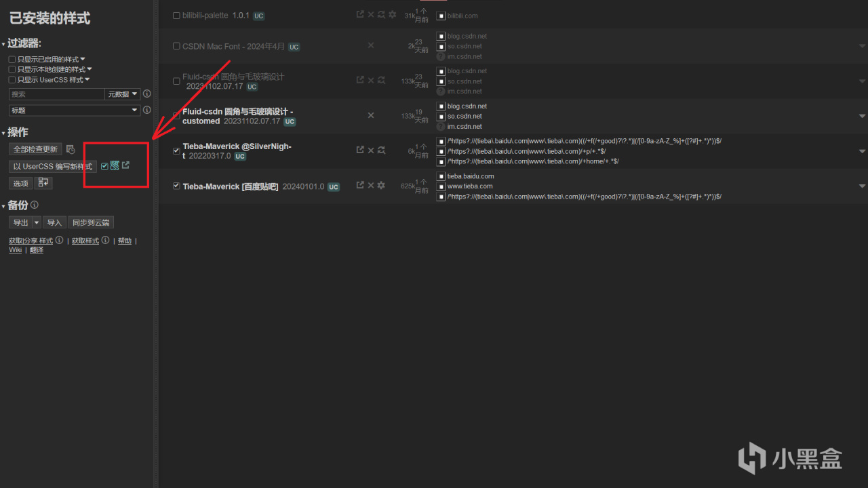Collapse the 备份 section
Image resolution: width=868 pixels, height=488 pixels.
coord(16,205)
